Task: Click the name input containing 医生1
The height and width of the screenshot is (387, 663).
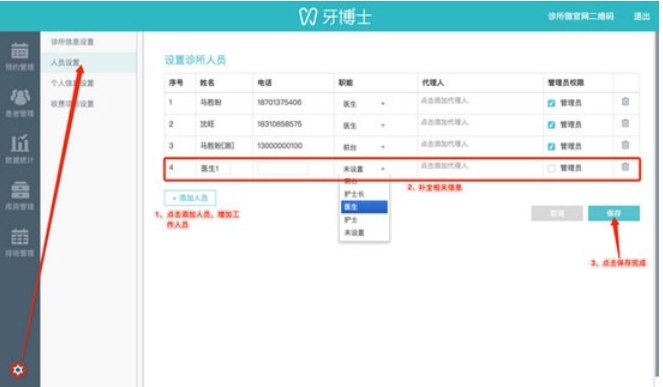Action: (215, 168)
